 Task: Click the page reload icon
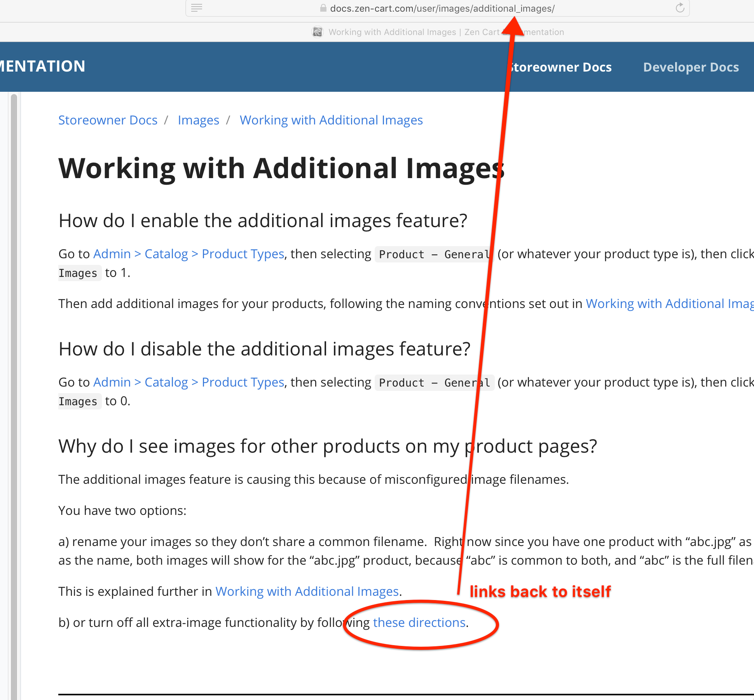[x=679, y=8]
